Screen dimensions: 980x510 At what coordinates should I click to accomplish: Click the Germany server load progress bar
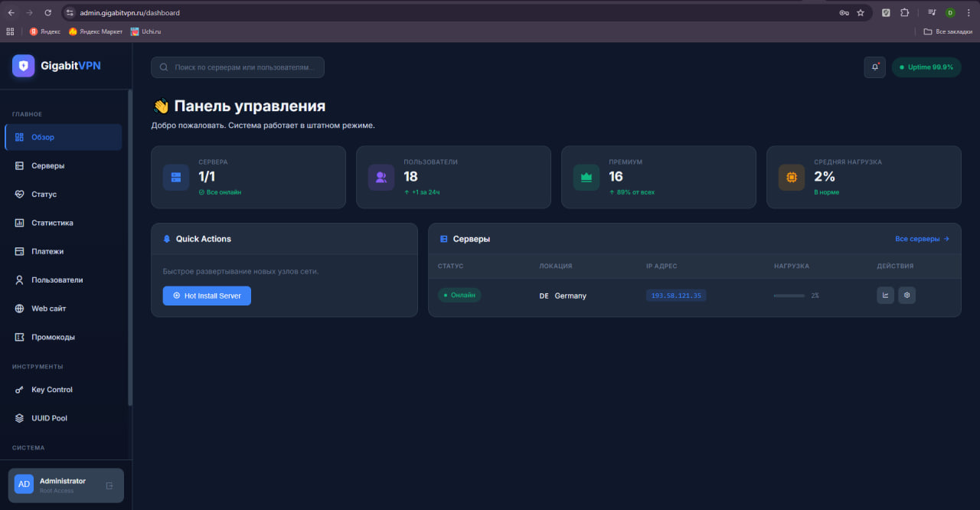789,296
